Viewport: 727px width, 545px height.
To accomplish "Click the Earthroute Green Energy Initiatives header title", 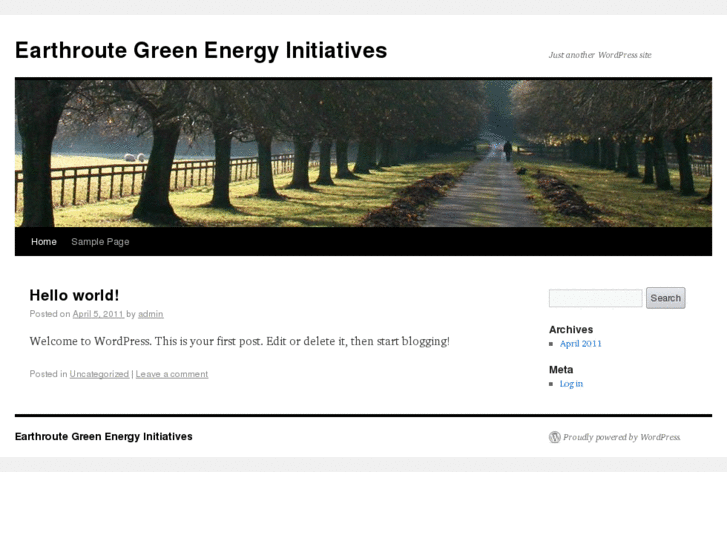I will coord(201,50).
